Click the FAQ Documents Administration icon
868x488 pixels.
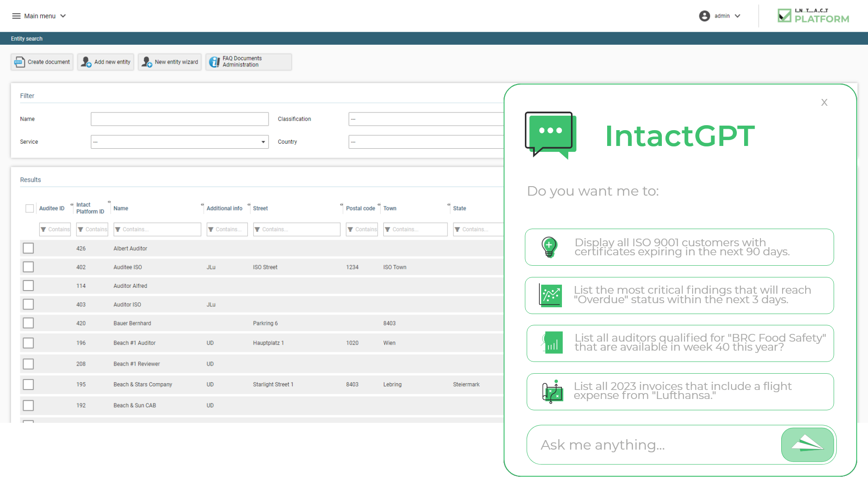coord(214,61)
